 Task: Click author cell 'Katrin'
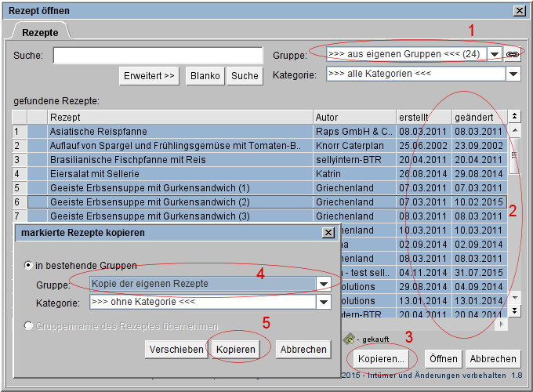pyautogui.click(x=354, y=174)
